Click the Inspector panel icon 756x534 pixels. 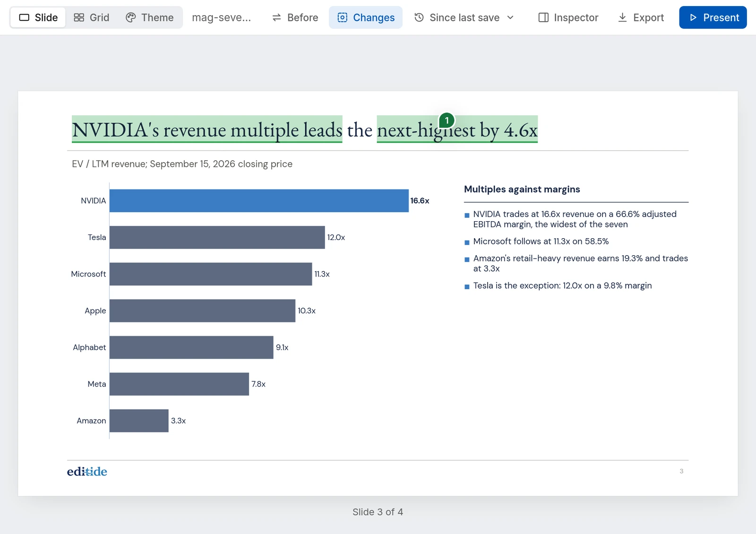543,17
